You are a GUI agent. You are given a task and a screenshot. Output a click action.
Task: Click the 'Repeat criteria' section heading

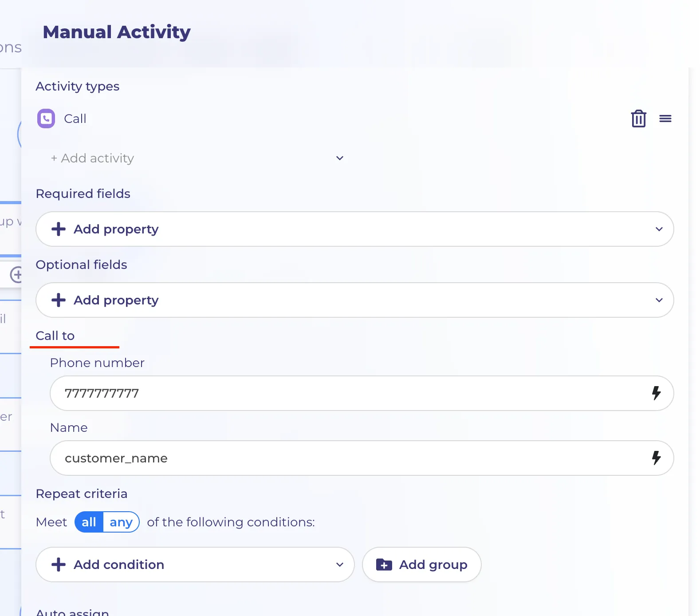tap(82, 494)
